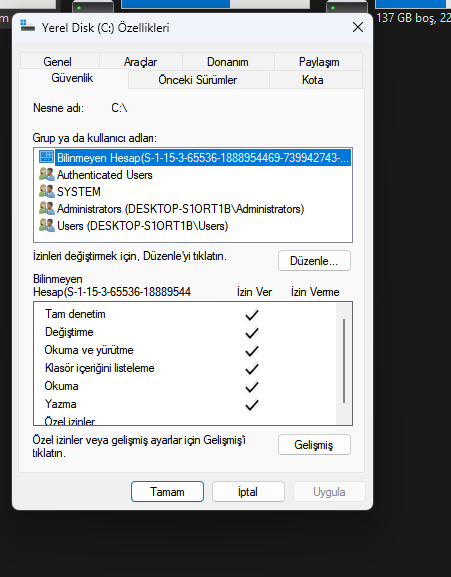Switch to the Kota tab

[x=313, y=79]
